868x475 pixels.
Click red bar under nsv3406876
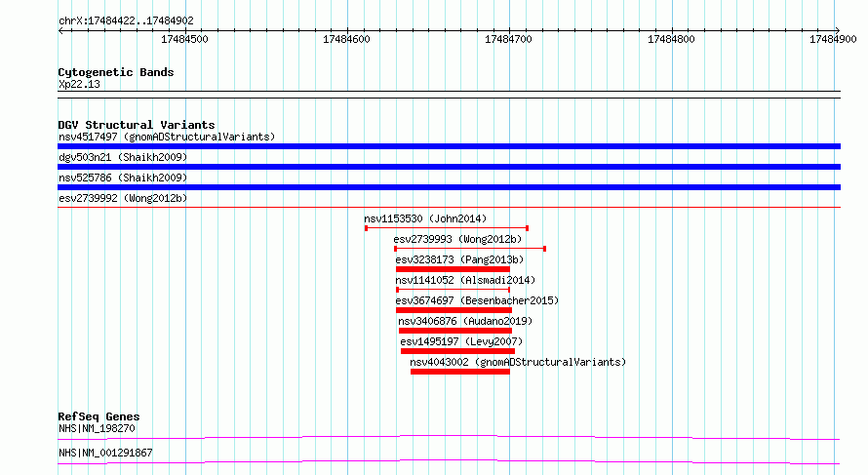tap(455, 331)
